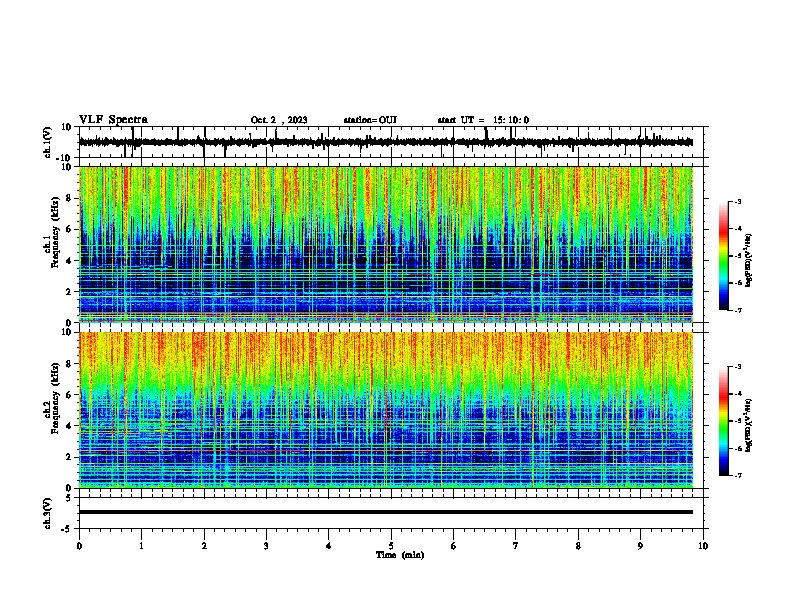This screenshot has width=792, height=612.
Task: Click time axis tick label "4"
Action: (329, 546)
